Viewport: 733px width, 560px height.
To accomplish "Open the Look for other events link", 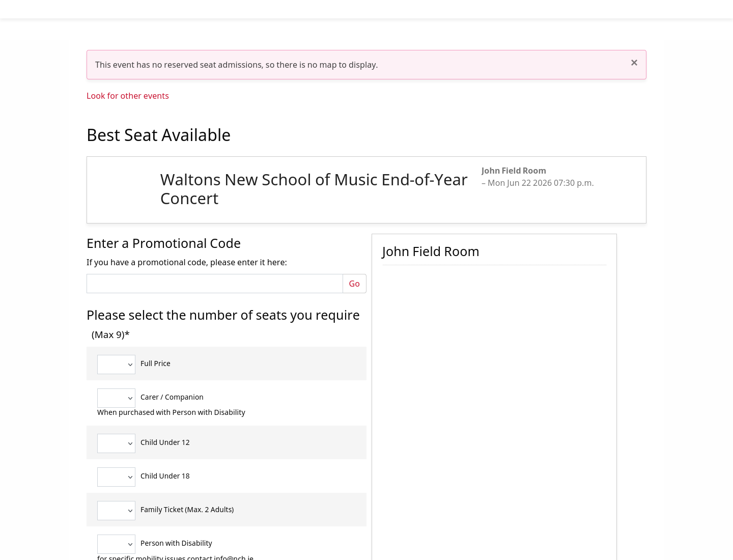I will (x=128, y=96).
